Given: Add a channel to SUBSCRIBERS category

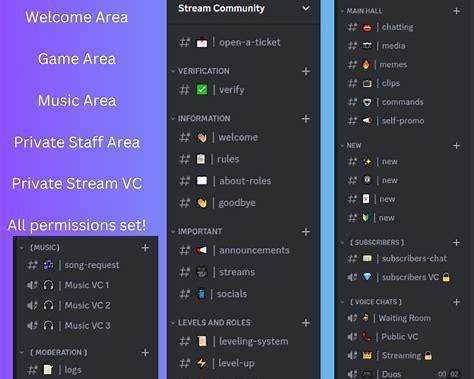Looking at the screenshot, I should coord(457,243).
